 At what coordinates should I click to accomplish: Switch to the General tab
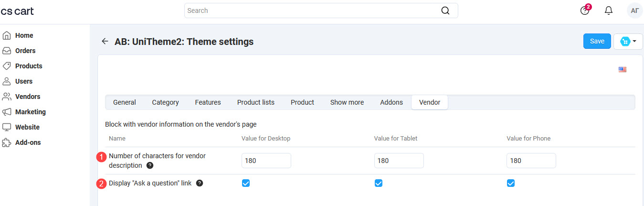click(125, 102)
